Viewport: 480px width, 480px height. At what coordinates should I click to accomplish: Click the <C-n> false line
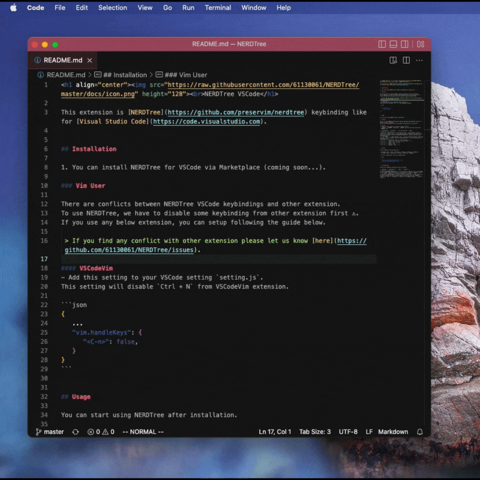110,342
